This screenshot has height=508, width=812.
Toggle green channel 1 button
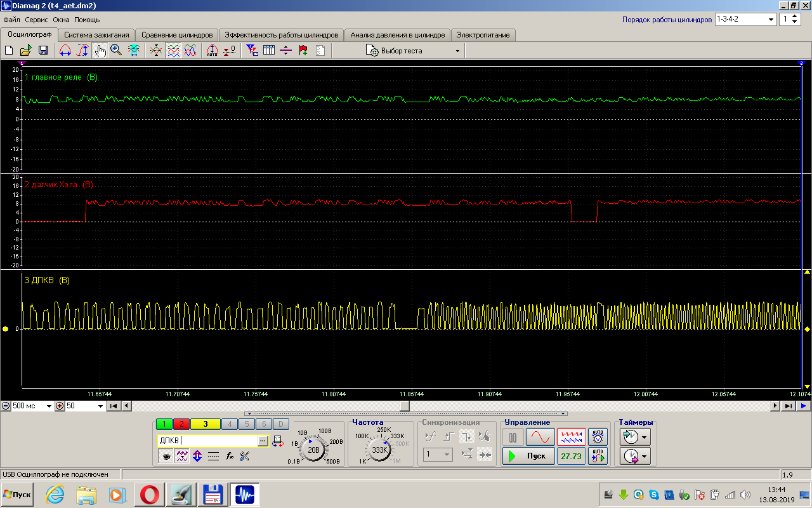tap(164, 424)
